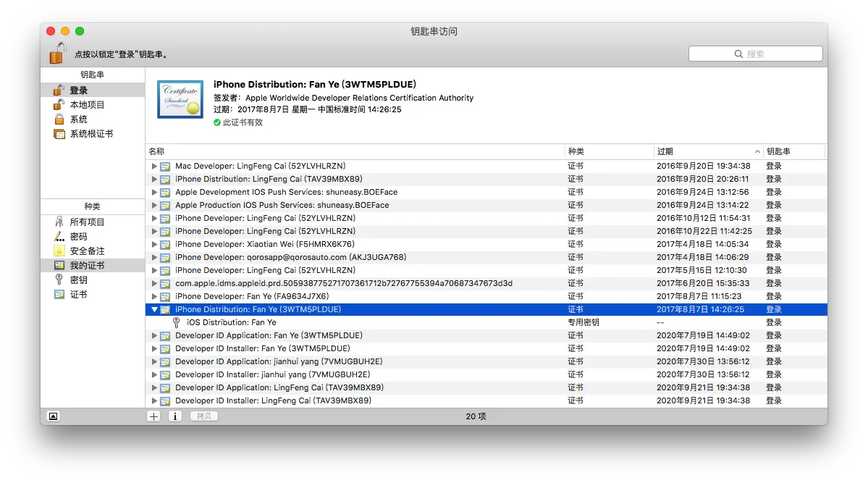The image size is (868, 483).
Task: Sort by 种类 column header
Action: [609, 151]
